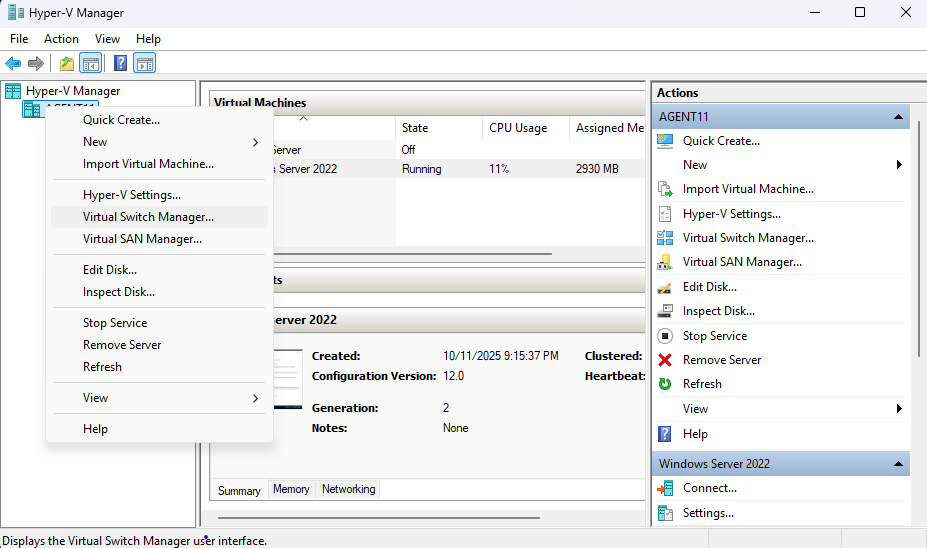Switch to the Summary tab

[x=239, y=491]
